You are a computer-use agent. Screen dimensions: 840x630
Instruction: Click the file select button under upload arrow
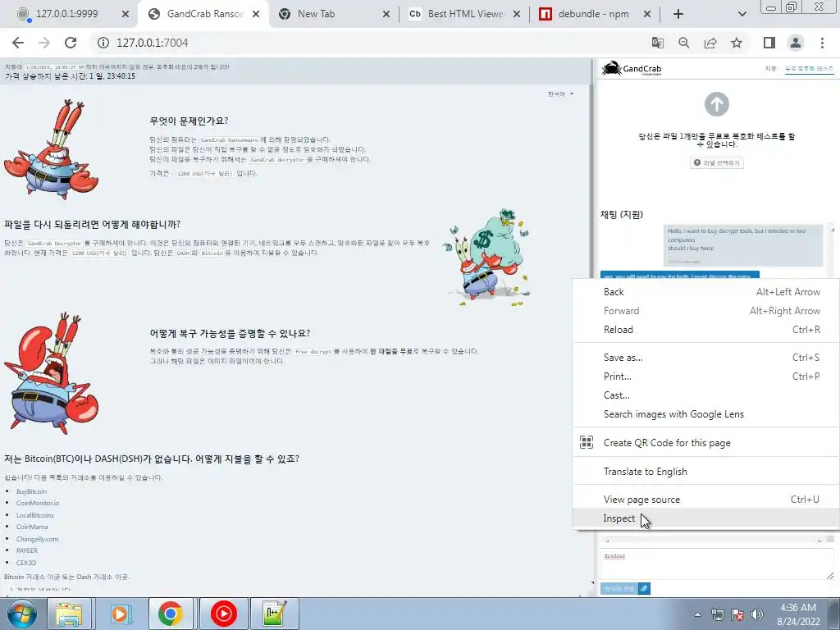point(717,163)
